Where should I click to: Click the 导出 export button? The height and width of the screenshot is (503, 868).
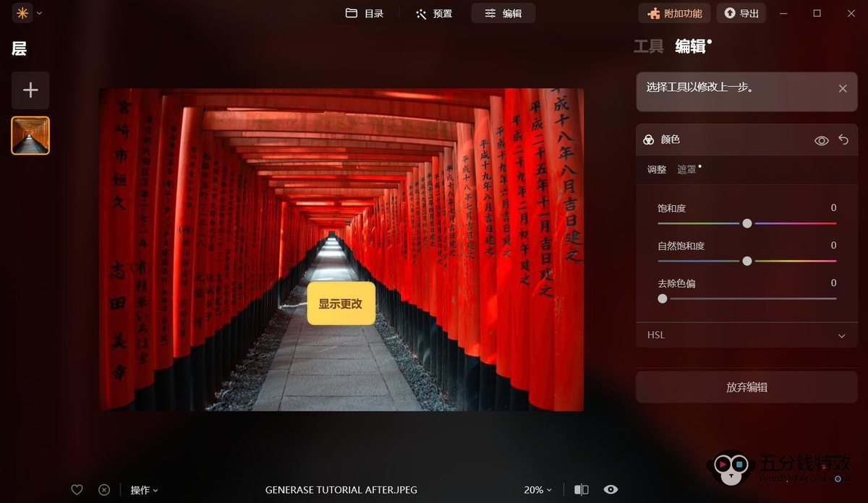[x=741, y=13]
